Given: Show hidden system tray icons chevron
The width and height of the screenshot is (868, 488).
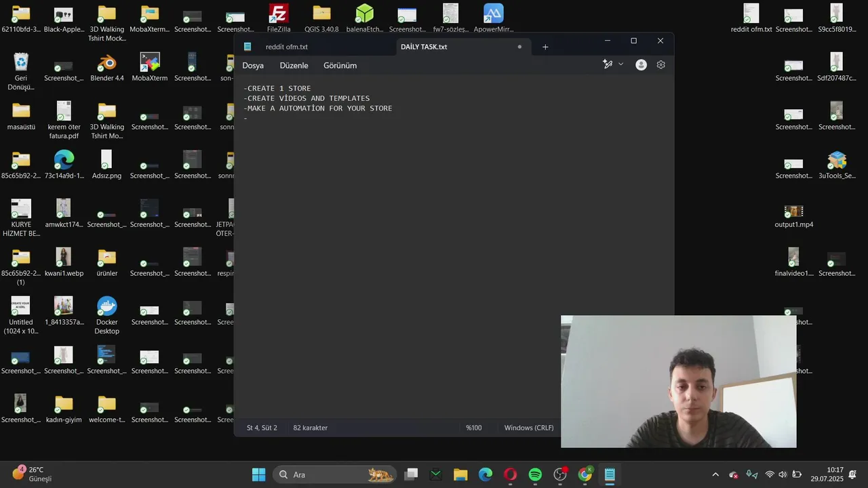Looking at the screenshot, I should [x=715, y=474].
